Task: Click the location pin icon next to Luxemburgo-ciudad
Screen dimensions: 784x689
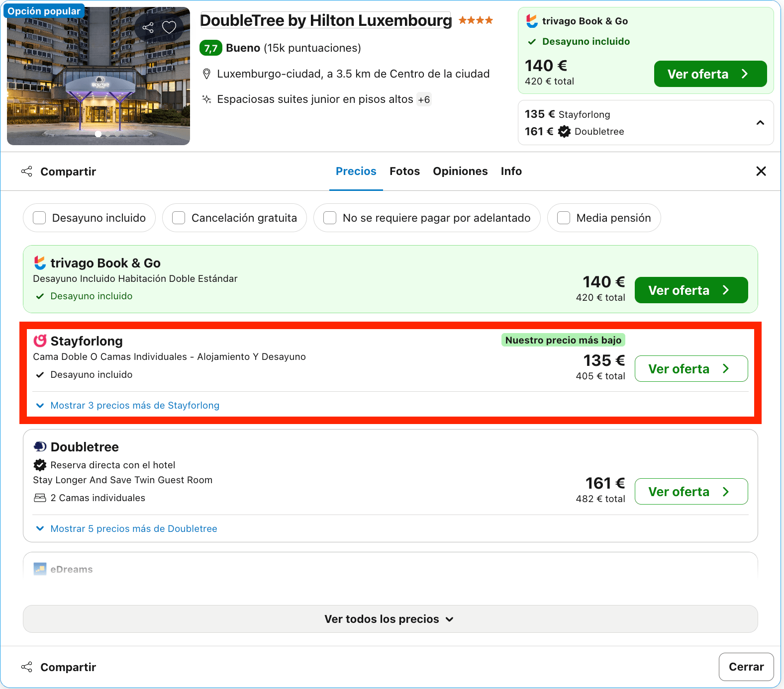Action: pyautogui.click(x=207, y=74)
